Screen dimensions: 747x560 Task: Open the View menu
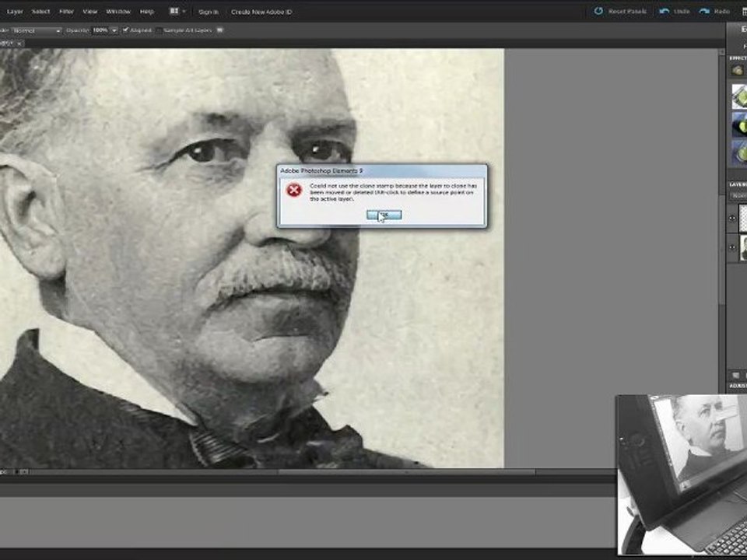90,12
